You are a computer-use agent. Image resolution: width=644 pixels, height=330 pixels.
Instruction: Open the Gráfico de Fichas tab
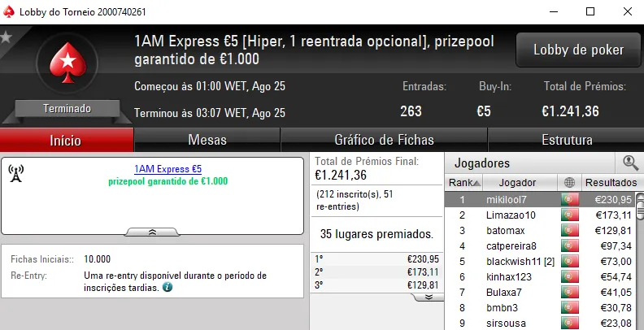(384, 140)
